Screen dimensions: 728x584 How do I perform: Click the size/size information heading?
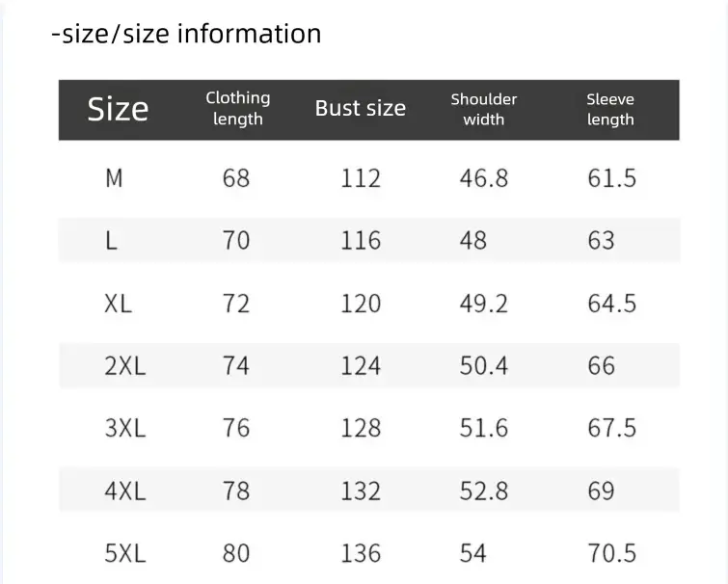[x=186, y=34]
